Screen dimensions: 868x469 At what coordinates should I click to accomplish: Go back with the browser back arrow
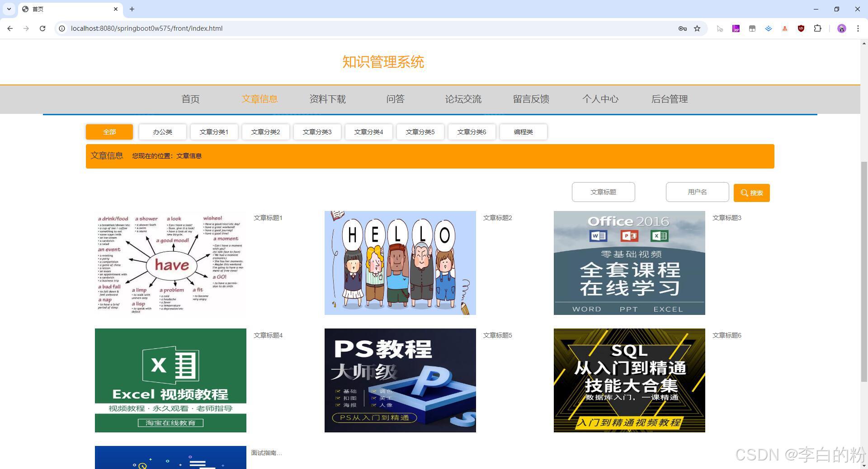(10, 28)
